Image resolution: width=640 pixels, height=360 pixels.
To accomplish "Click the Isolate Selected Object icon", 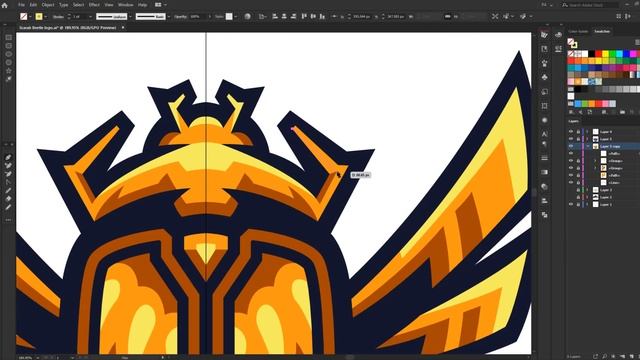I will click(495, 17).
